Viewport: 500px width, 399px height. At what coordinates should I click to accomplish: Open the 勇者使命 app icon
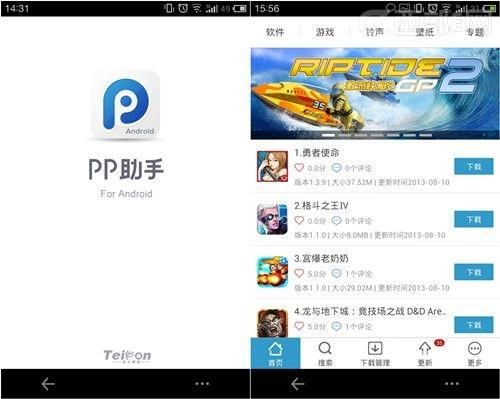272,166
